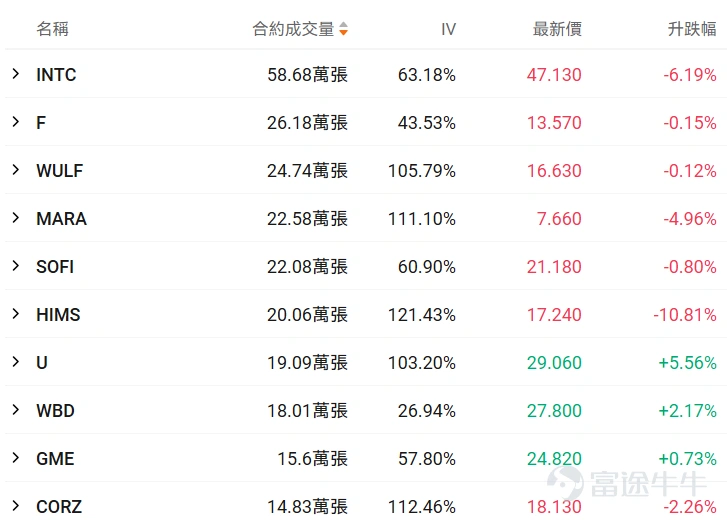Viewport: 727px width, 520px height.
Task: Click latest price 7.660
Action: pyautogui.click(x=559, y=219)
